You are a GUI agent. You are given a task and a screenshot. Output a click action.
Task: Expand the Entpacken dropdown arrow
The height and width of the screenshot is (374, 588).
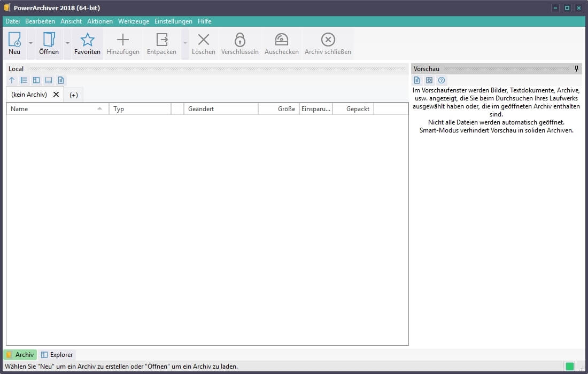185,43
